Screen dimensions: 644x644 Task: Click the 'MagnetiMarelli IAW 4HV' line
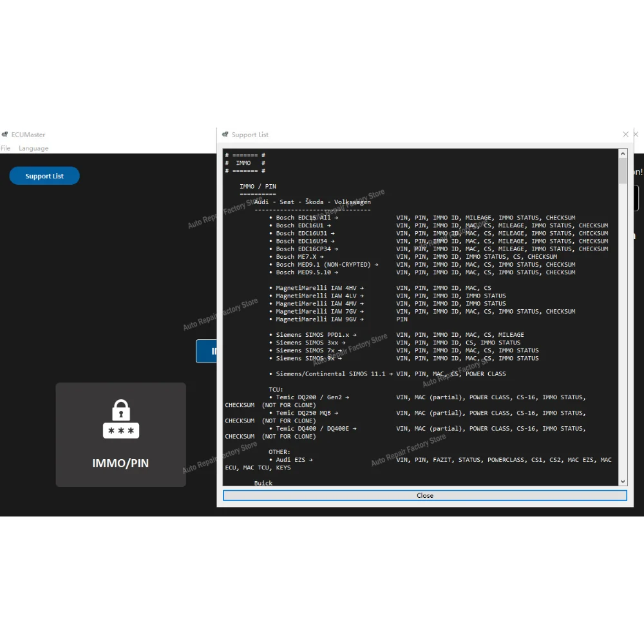coord(381,288)
